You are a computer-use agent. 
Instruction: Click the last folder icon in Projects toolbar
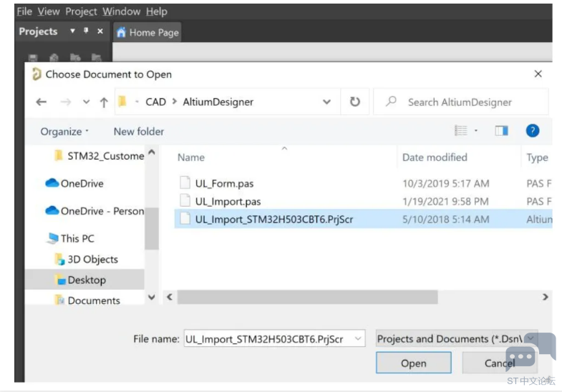tap(97, 57)
